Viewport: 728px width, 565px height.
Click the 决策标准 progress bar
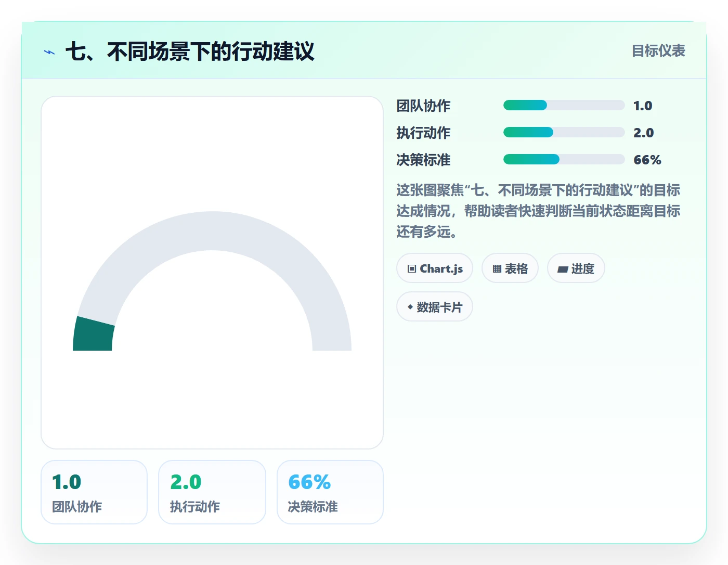click(x=564, y=159)
